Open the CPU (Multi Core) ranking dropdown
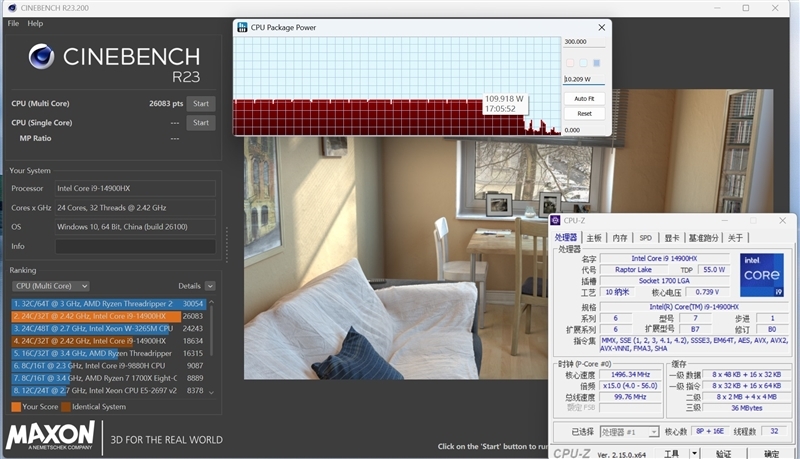 [51, 286]
